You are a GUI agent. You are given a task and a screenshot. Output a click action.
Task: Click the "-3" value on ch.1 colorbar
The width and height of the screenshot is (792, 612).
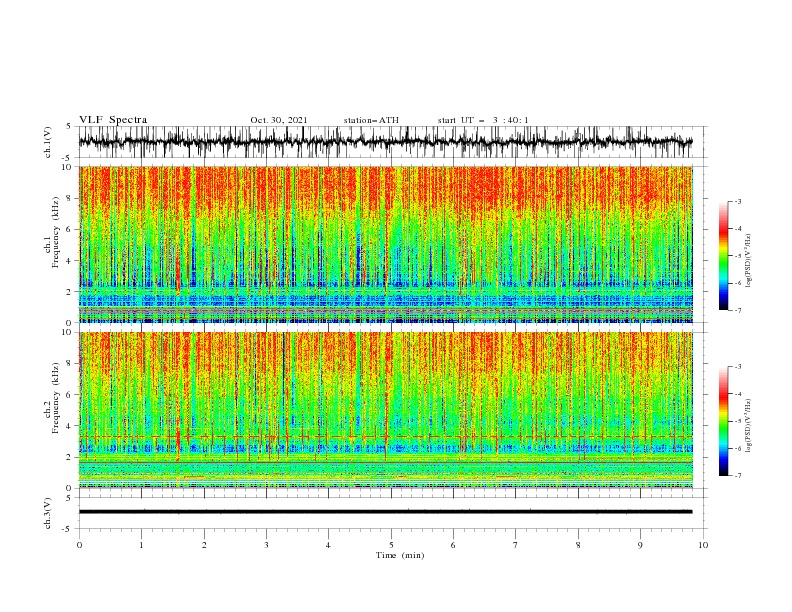click(x=738, y=202)
